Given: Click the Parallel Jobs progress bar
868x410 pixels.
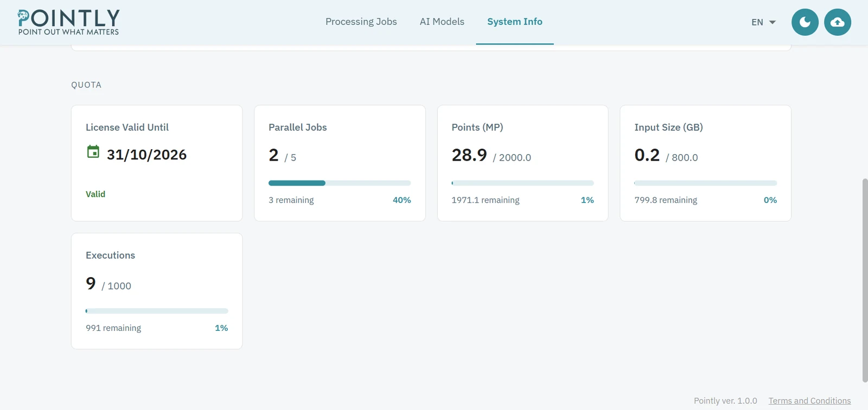Looking at the screenshot, I should [340, 183].
